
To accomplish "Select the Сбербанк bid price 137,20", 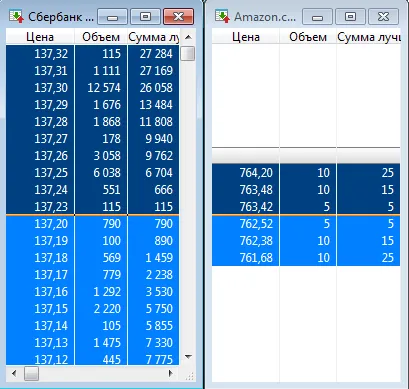I will click(x=51, y=224).
